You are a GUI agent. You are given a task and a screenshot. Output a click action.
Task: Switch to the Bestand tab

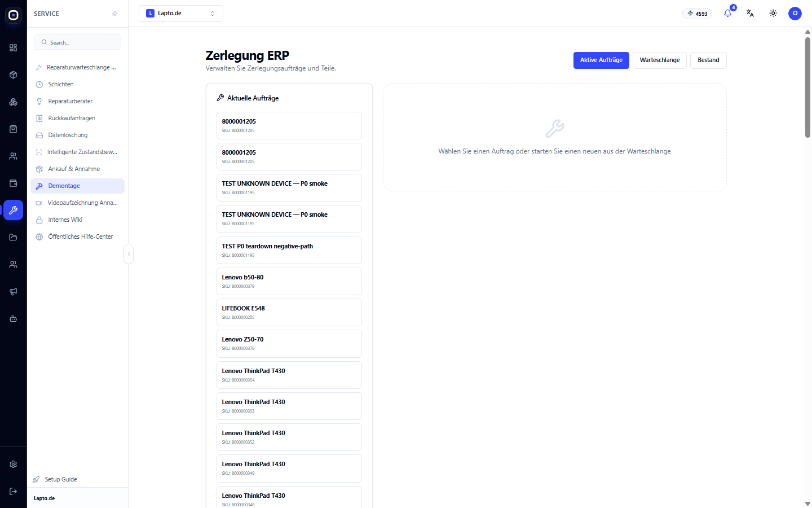pos(708,60)
